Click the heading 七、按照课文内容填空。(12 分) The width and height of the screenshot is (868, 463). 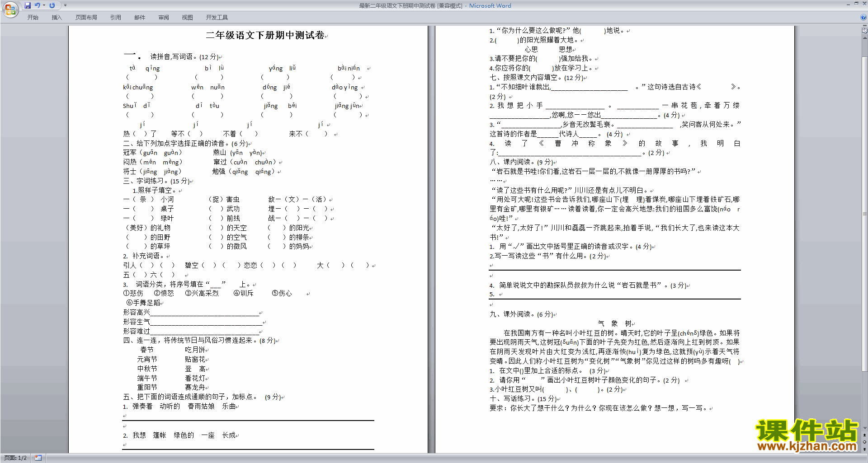(537, 78)
